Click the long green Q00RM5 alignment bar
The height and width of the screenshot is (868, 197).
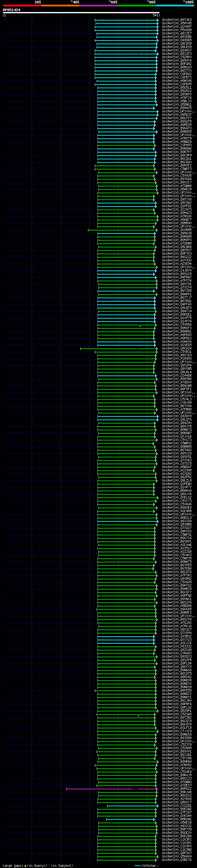pyautogui.click(x=123, y=230)
